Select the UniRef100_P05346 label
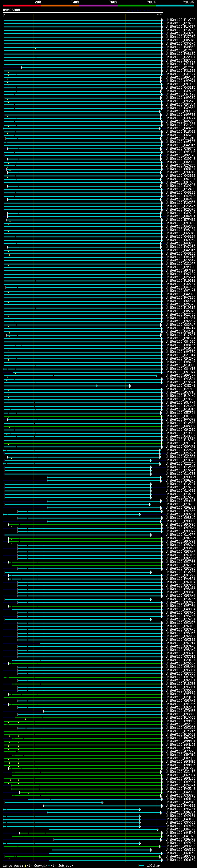Screen dimensions: 197x868 coord(180,40)
